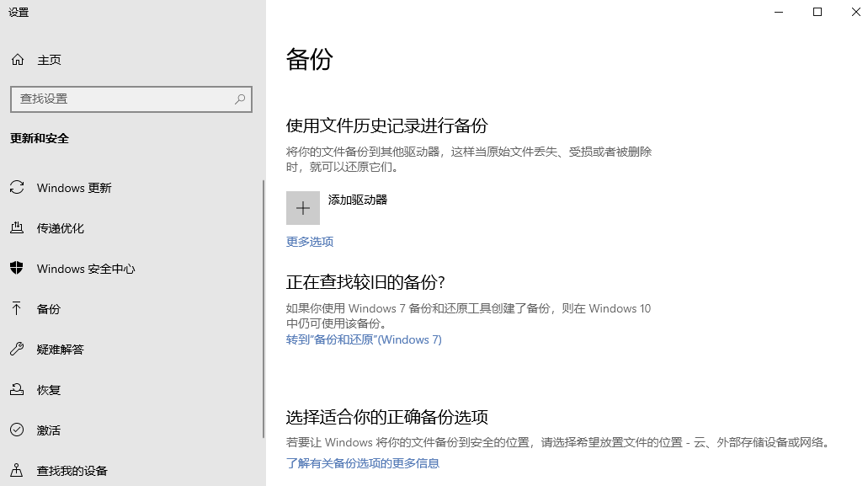This screenshot has width=868, height=486.
Task: Click the Windows 更新 sync arrows icon
Action: [17, 188]
